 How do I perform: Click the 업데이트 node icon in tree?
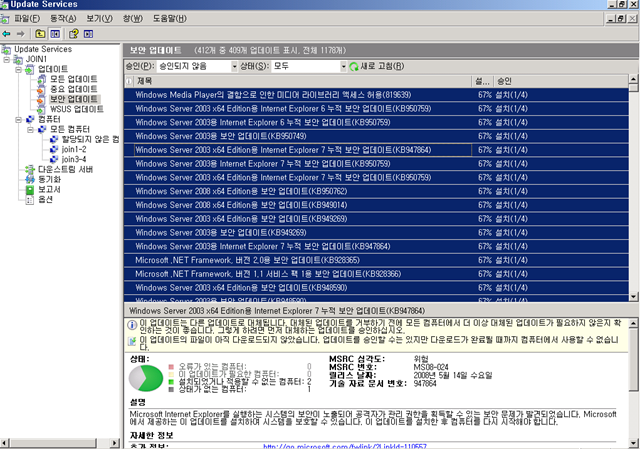[30, 69]
